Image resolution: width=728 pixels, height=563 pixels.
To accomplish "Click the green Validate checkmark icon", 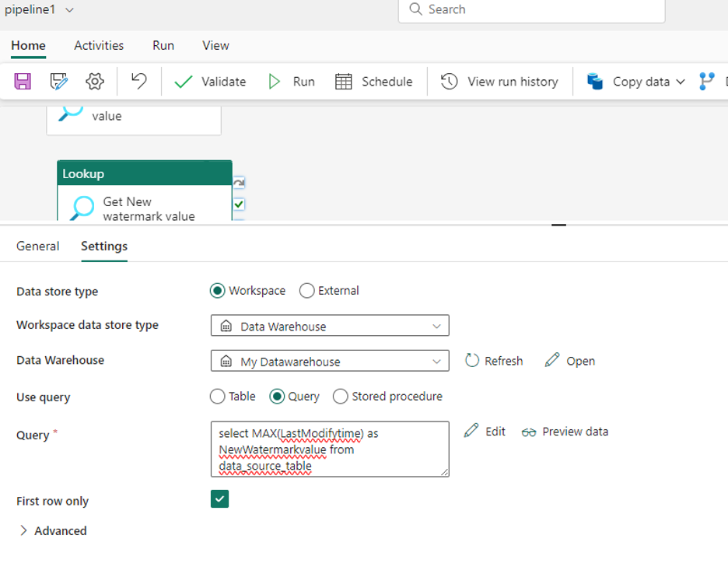I will point(183,82).
